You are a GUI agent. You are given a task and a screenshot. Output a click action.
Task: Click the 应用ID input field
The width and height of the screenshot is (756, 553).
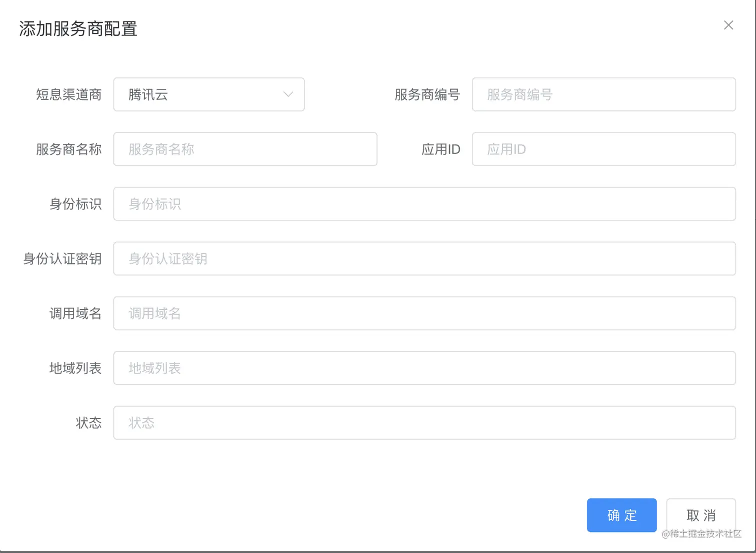coord(603,149)
